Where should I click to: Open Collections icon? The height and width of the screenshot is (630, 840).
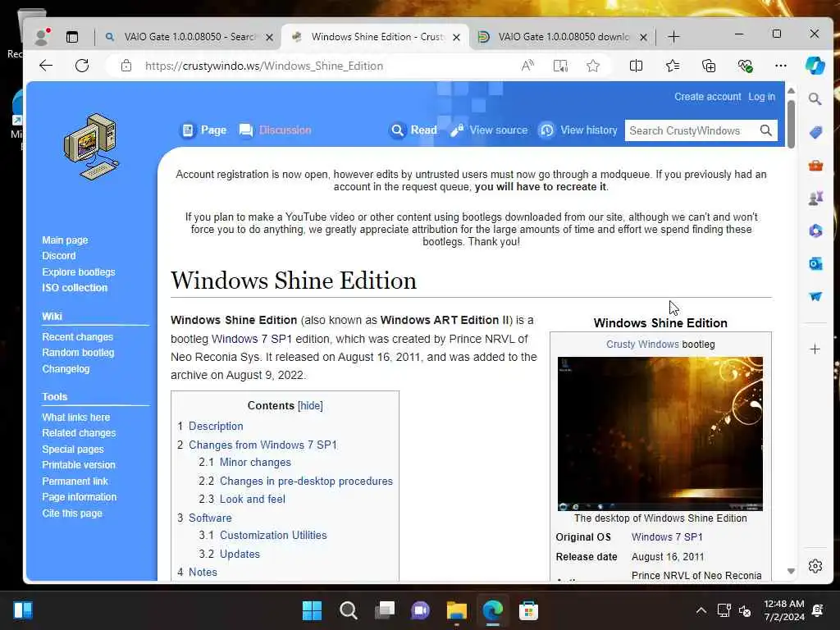tap(708, 66)
